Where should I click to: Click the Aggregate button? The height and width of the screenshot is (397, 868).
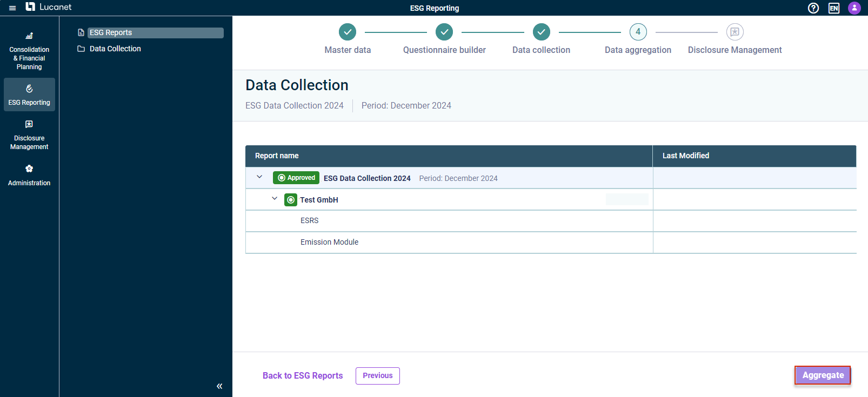coord(823,375)
